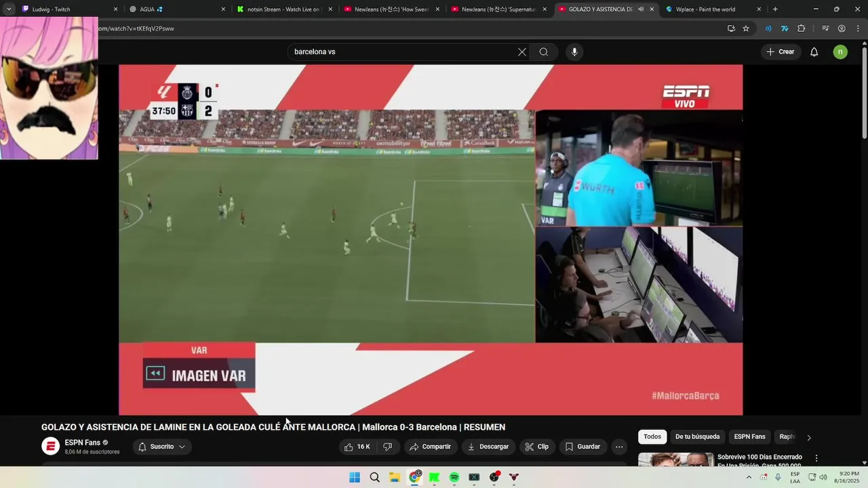
Task: Open the blue sound-wave extension
Action: pyautogui.click(x=768, y=28)
